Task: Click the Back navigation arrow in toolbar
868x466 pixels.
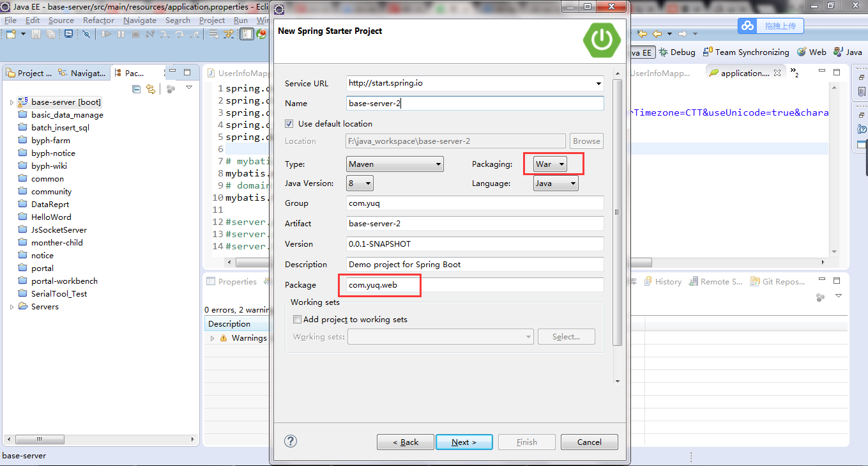Action: (657, 33)
